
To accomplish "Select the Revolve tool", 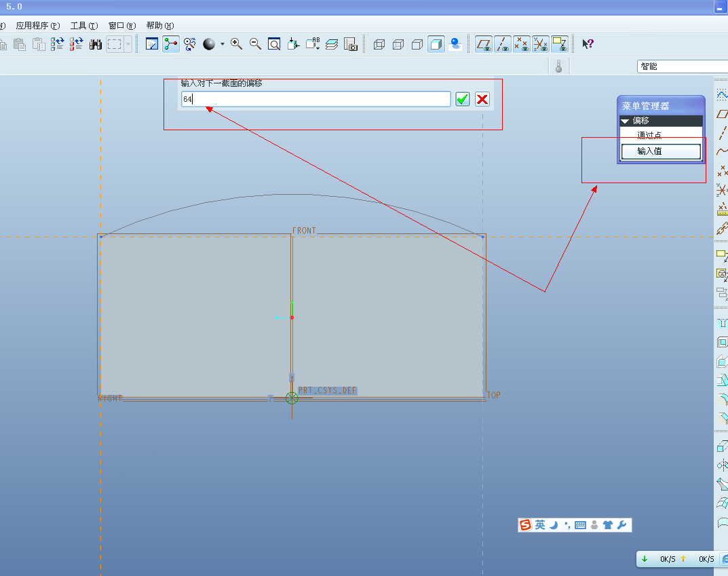I will tap(722, 465).
